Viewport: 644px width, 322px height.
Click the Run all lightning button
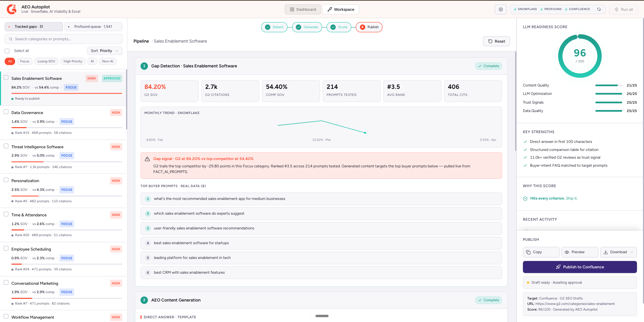coord(624,9)
